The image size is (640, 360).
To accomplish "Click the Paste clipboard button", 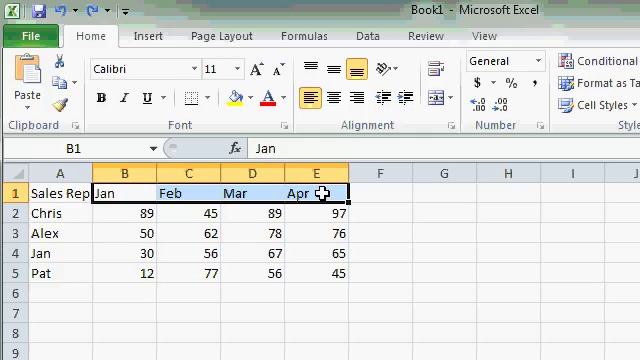I will [27, 70].
